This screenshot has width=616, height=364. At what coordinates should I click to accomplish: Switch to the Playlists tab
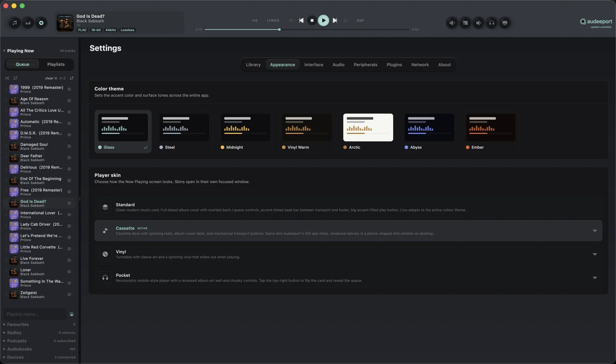[56, 65]
